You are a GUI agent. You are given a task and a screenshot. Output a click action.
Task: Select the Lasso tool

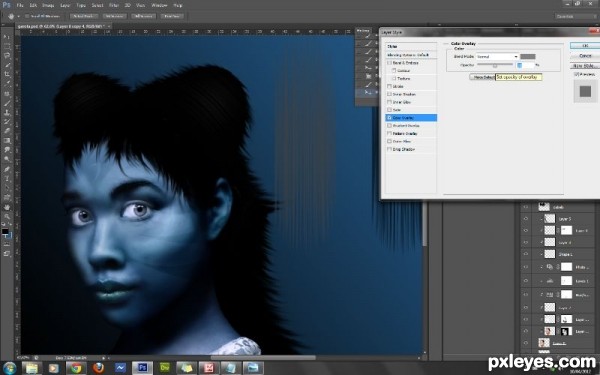(7, 55)
